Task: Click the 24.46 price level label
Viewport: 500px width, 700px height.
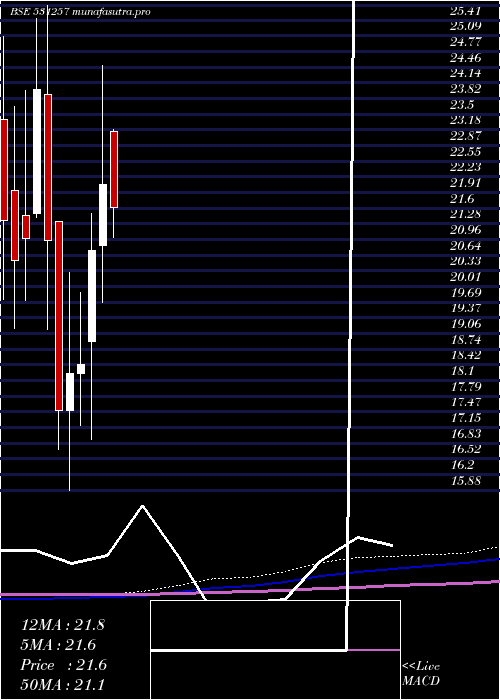Action: pyautogui.click(x=465, y=57)
